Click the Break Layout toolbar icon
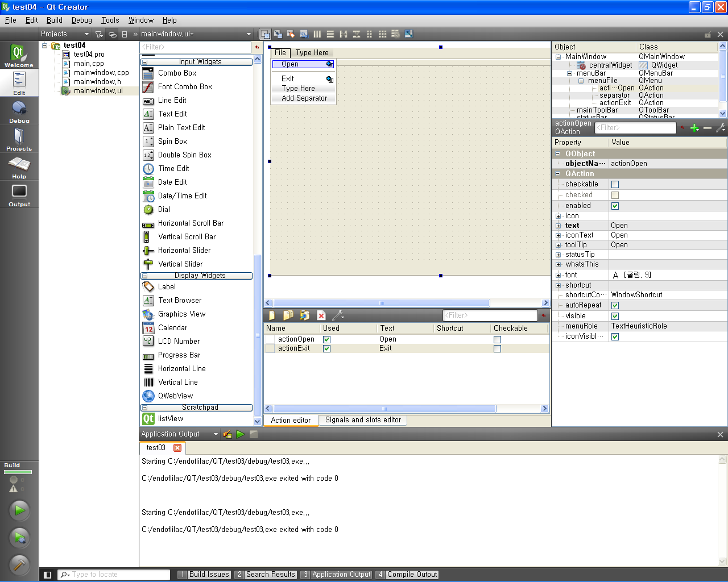The image size is (728, 582). tap(396, 34)
